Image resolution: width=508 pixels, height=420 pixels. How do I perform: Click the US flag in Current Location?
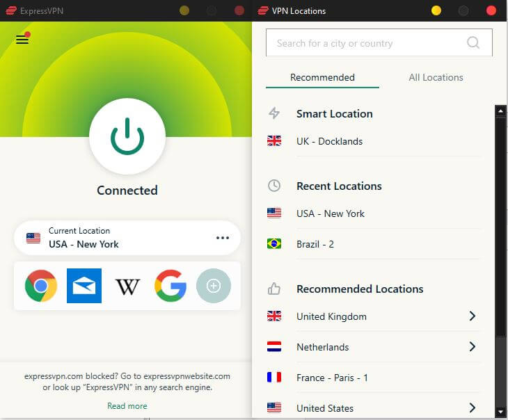33,238
